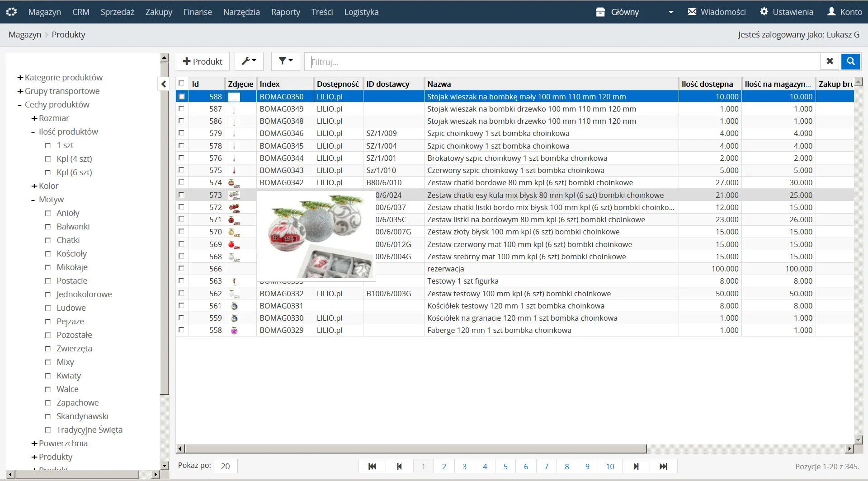868x481 pixels.
Task: Expand the Rozmiar tree node
Action: [34, 118]
